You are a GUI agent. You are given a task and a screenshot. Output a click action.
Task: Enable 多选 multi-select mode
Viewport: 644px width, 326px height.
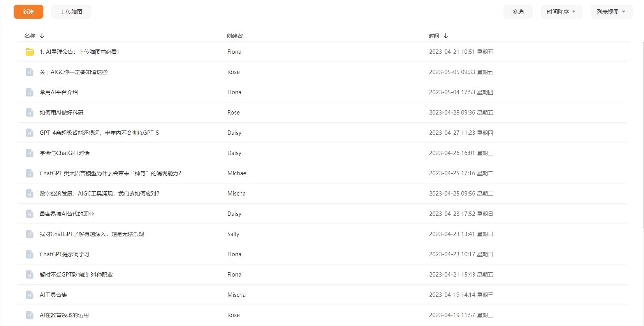pos(518,12)
